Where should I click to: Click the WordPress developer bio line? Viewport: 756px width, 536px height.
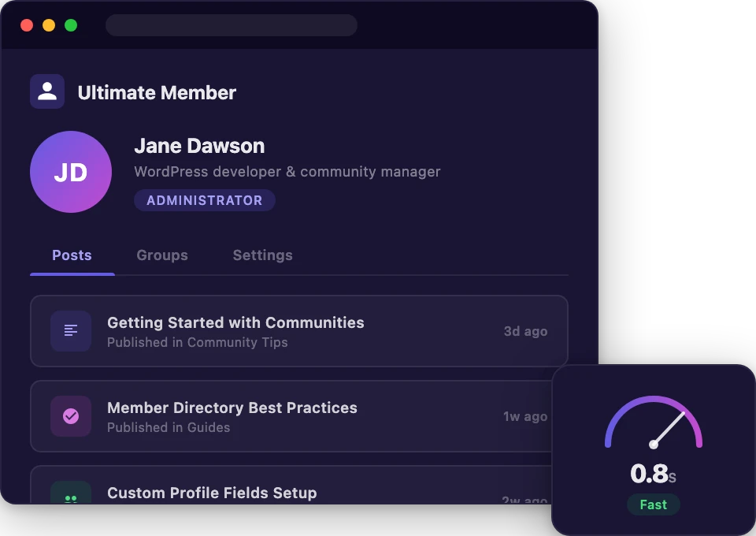tap(287, 172)
